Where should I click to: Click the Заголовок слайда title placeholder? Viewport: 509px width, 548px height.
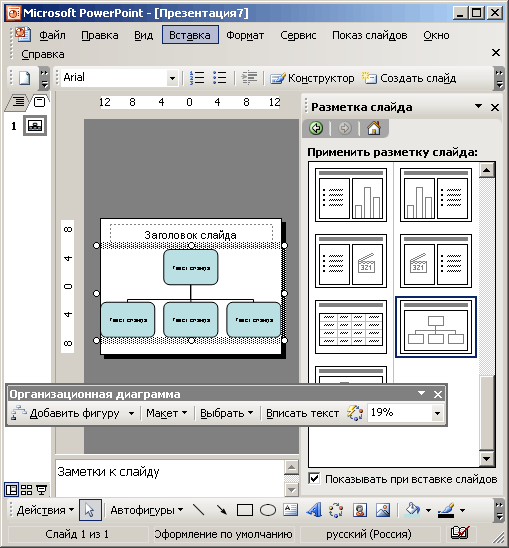(191, 235)
